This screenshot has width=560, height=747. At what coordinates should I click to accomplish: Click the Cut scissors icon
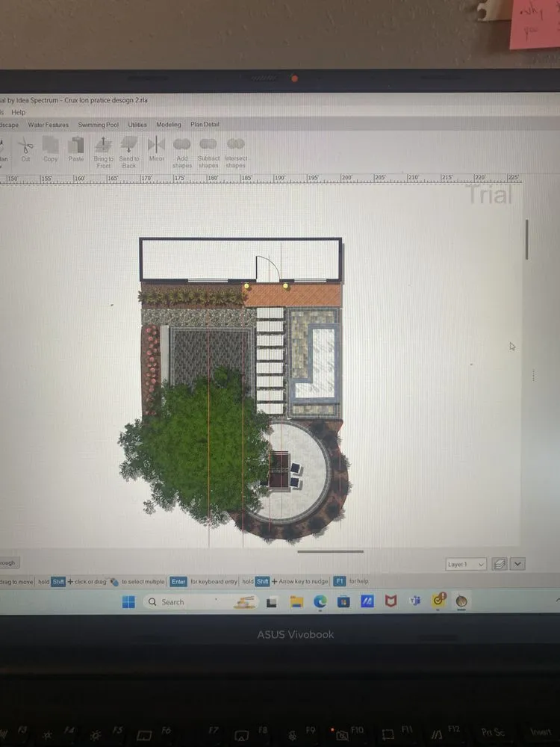(x=25, y=146)
